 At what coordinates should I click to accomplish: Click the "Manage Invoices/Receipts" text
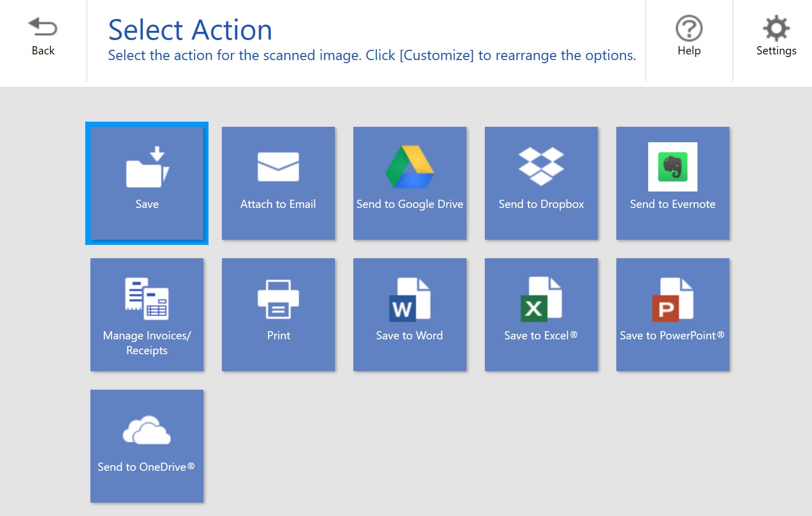[147, 342]
